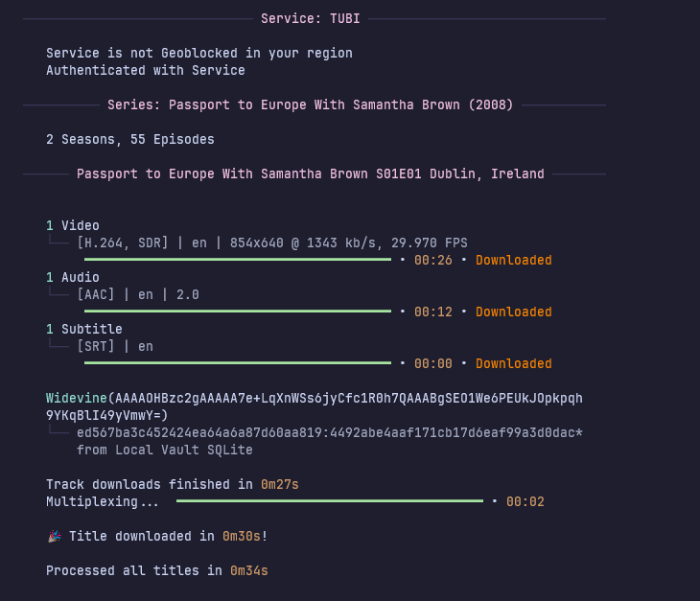Viewport: 700px width, 601px height.
Task: Click the decryption key starting ed567ba3
Action: 329,432
